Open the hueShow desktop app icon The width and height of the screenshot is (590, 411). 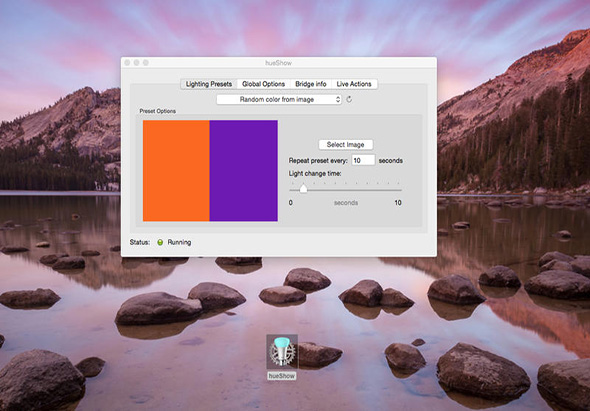(x=282, y=352)
